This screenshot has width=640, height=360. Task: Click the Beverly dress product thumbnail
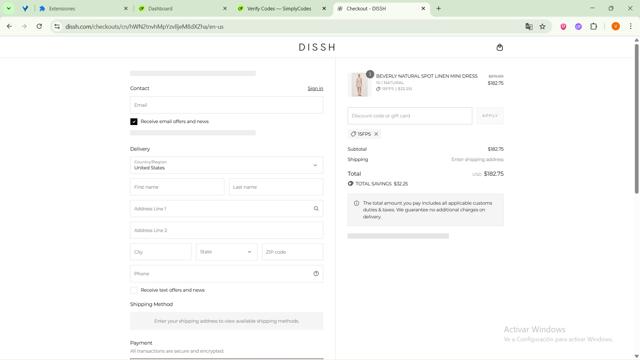359,84
